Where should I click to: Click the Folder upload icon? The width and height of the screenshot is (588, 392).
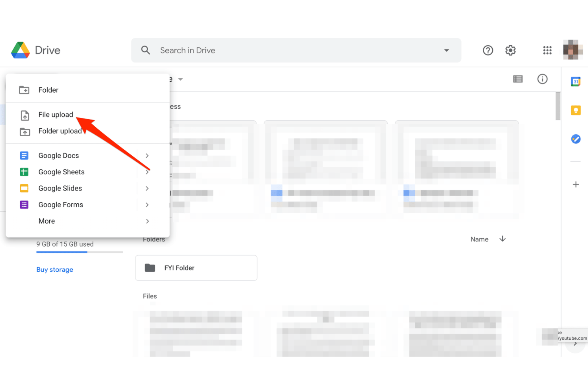[x=25, y=131]
